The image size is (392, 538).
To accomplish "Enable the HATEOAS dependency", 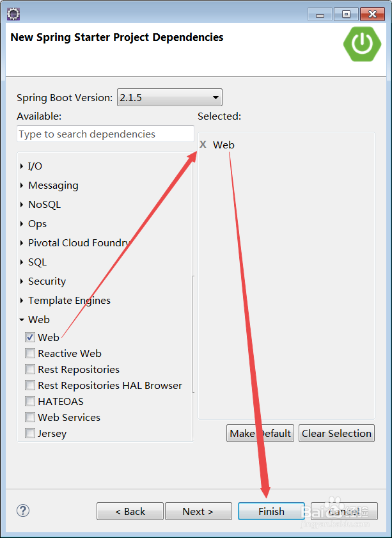I will tap(30, 401).
